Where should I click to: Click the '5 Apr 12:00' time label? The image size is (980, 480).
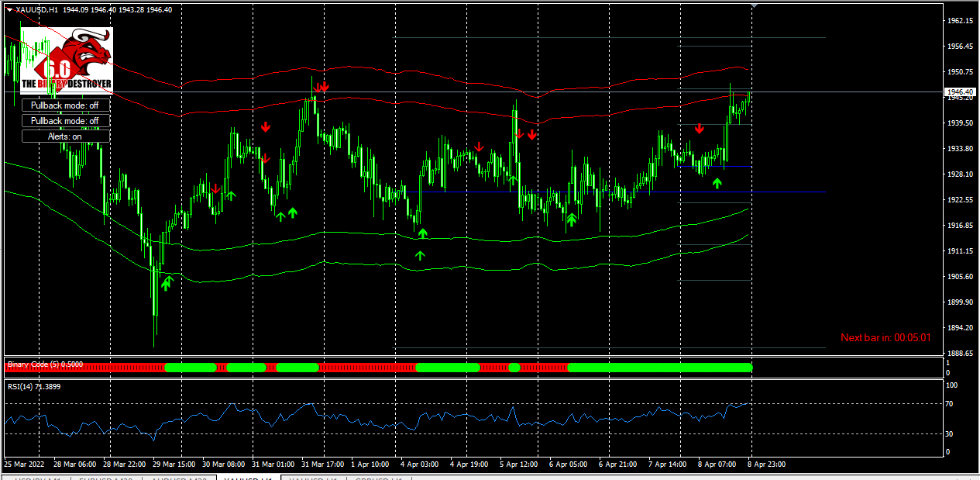(519, 464)
